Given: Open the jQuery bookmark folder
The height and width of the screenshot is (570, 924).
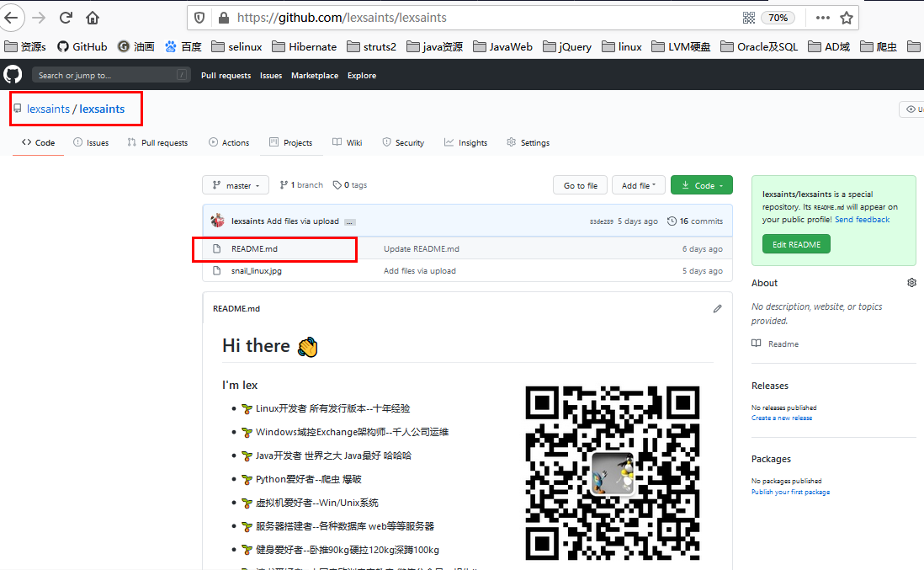Looking at the screenshot, I should point(567,46).
